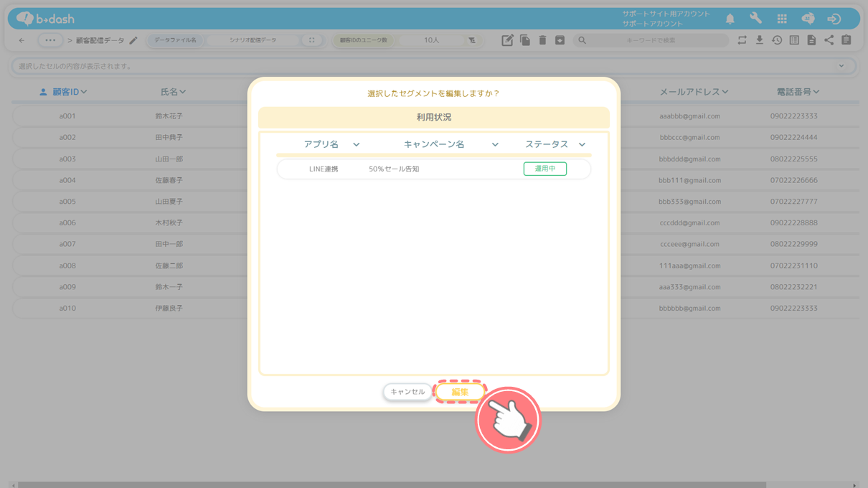This screenshot has height=488, width=868.
Task: Open the apps grid icon
Action: (782, 19)
